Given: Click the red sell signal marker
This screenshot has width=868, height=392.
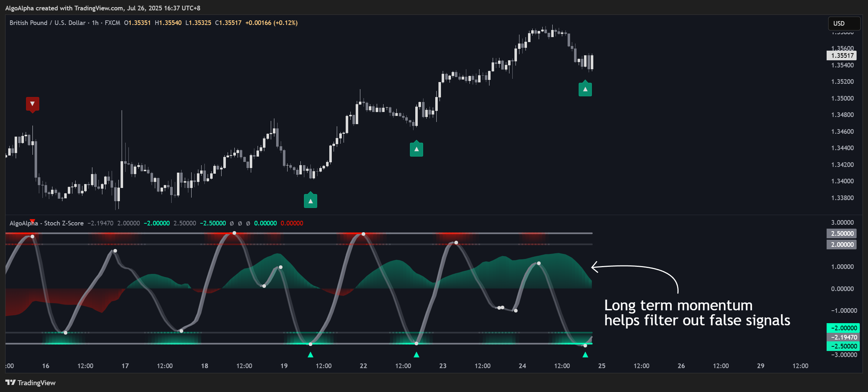Looking at the screenshot, I should 32,104.
